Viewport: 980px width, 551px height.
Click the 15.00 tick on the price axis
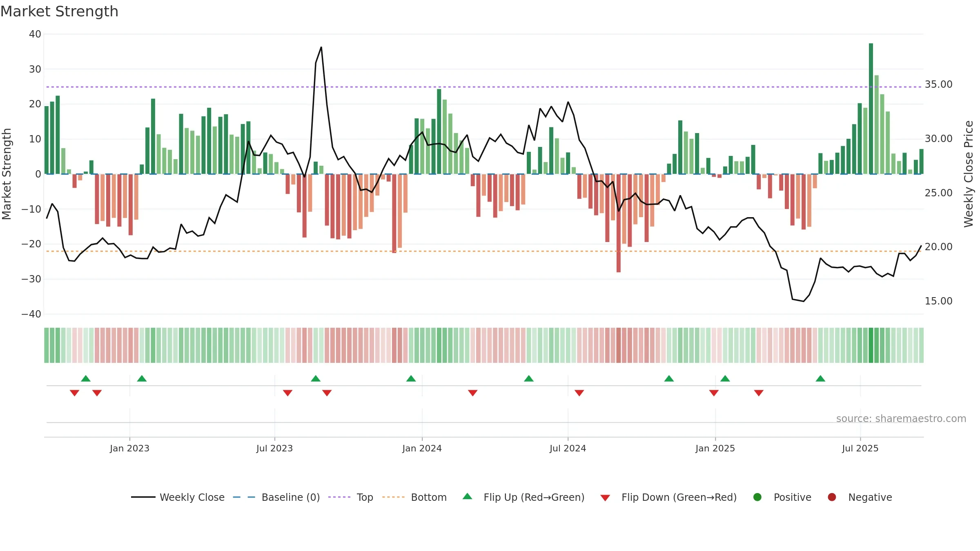click(938, 301)
